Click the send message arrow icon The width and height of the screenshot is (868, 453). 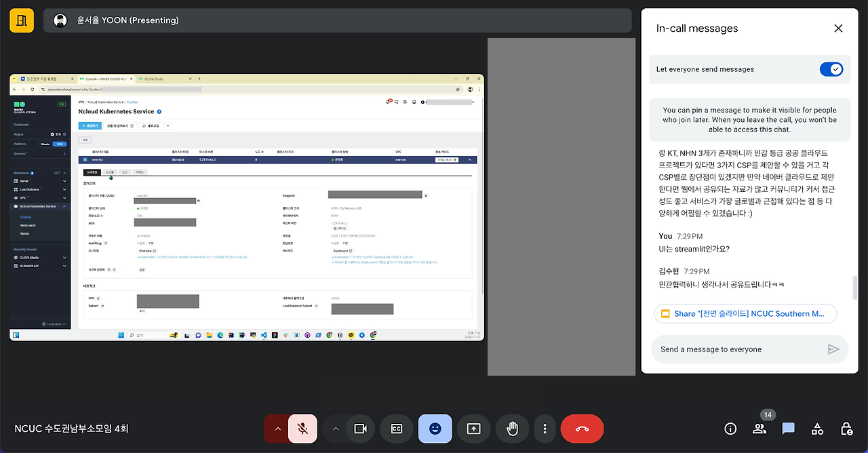pos(833,349)
